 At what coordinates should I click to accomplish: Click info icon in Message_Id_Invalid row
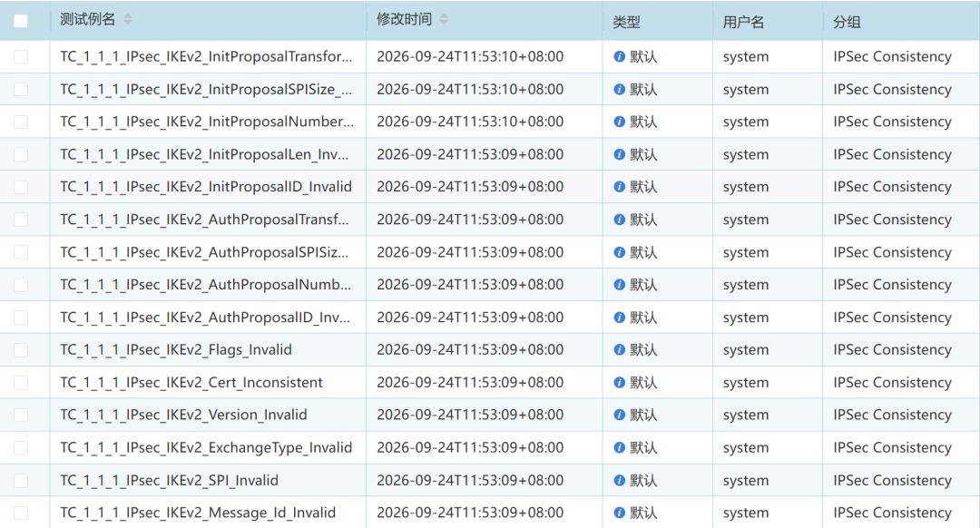620,513
